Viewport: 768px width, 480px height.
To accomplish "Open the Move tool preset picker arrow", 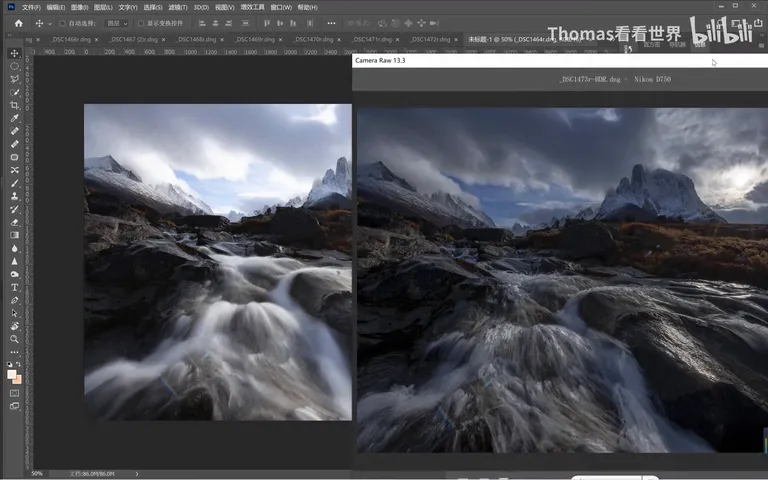I will click(50, 24).
